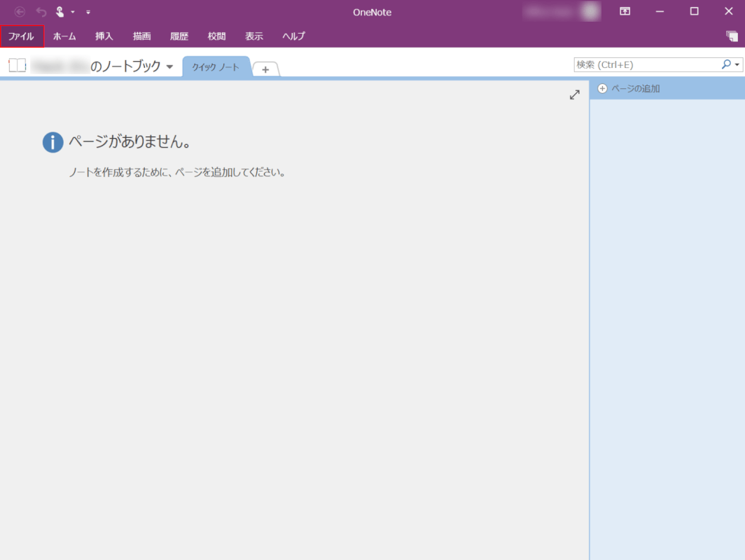
Task: Open the ファイル menu
Action: (22, 36)
